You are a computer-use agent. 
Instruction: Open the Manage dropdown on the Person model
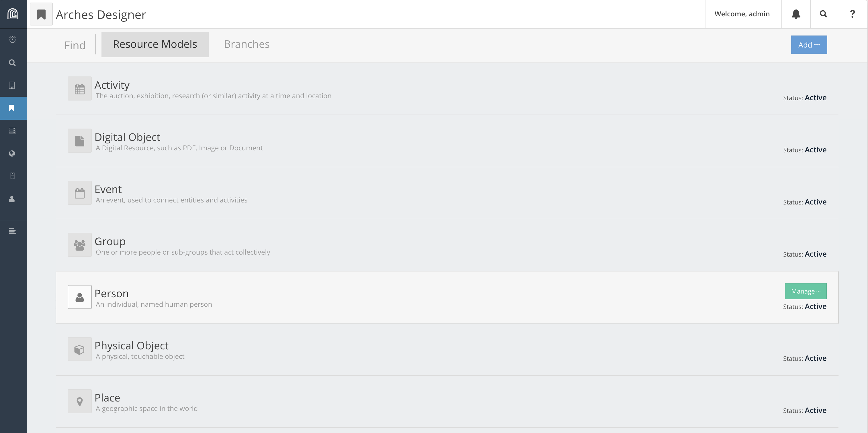coord(805,291)
